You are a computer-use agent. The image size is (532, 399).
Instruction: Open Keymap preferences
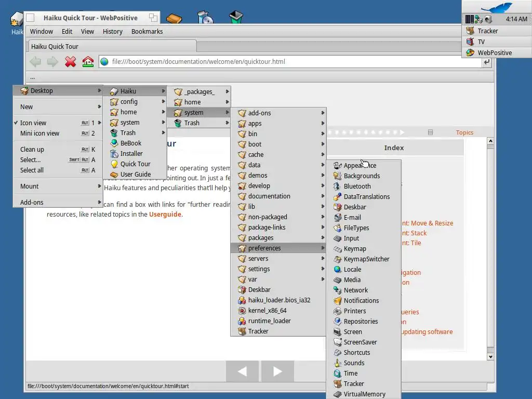(364, 249)
